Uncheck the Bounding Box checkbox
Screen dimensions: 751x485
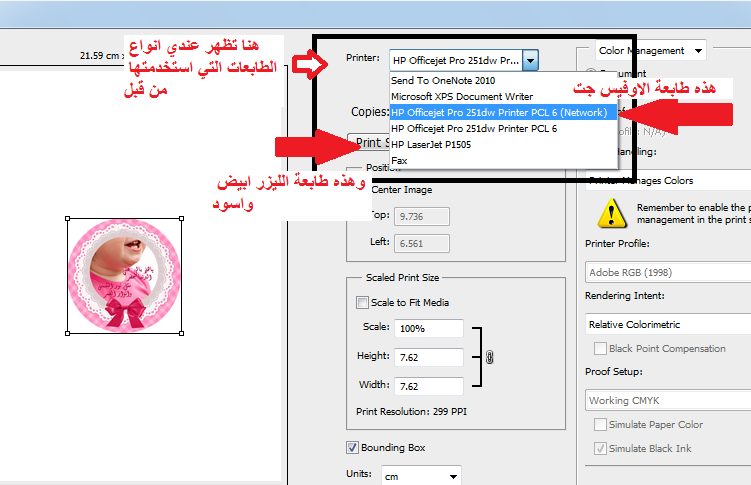click(x=352, y=448)
